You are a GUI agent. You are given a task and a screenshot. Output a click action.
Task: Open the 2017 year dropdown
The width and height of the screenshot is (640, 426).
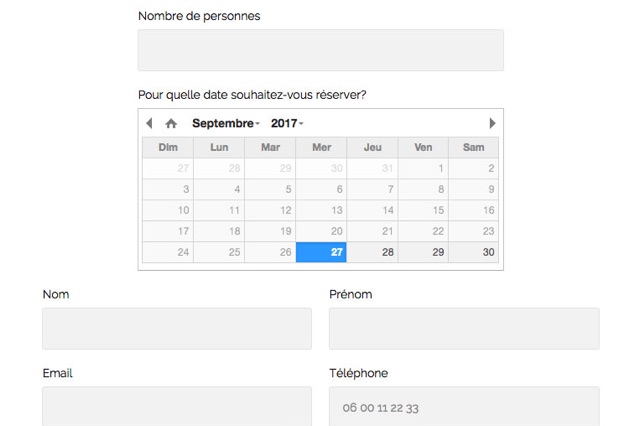click(287, 123)
